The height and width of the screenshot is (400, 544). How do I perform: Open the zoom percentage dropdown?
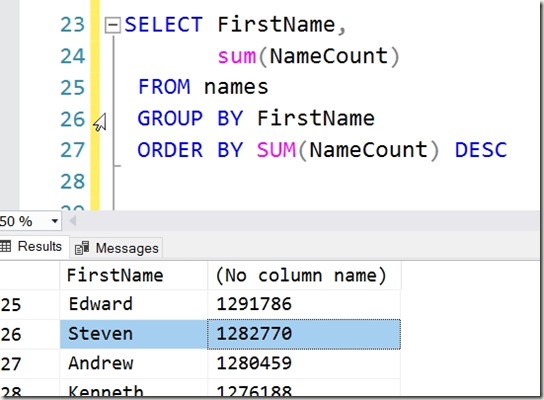point(54,221)
